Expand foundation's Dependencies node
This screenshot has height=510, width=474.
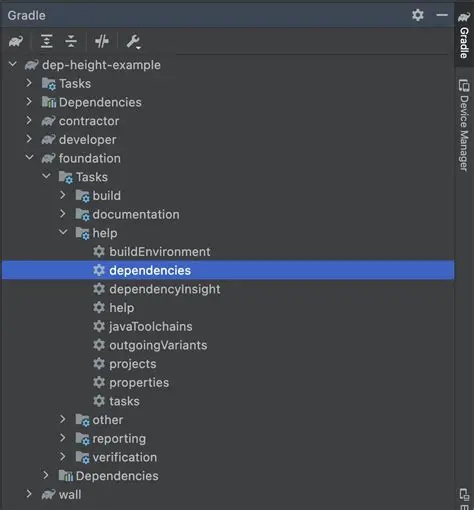tap(46, 475)
